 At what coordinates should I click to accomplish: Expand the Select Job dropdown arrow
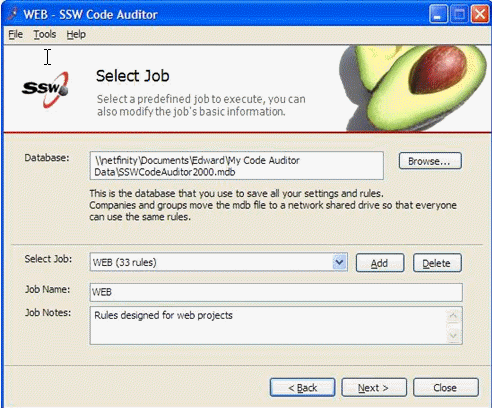pos(340,262)
